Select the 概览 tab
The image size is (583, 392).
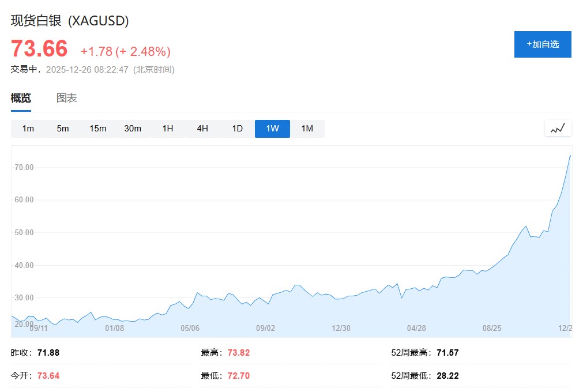[x=21, y=98]
